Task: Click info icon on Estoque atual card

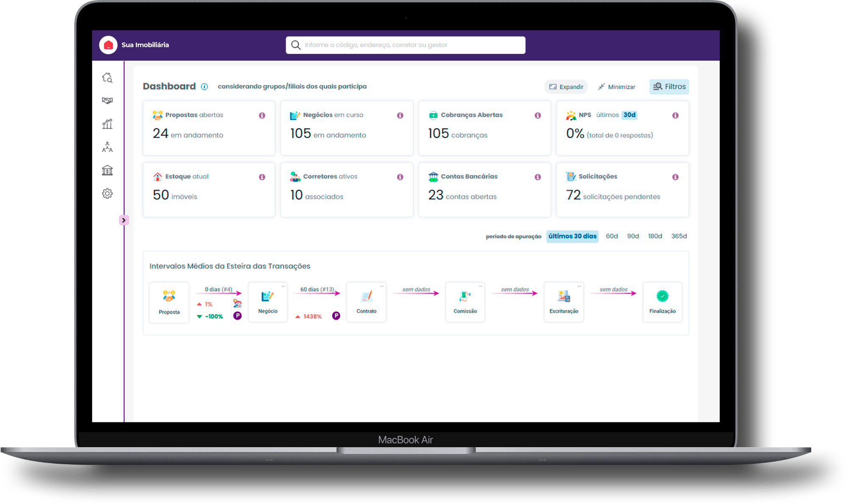Action: [262, 177]
